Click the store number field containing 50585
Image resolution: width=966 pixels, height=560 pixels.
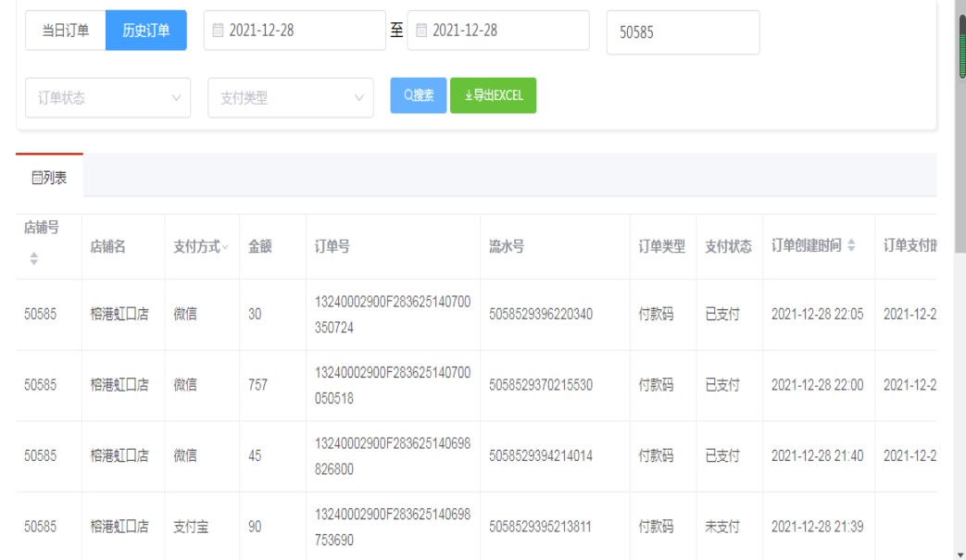(683, 32)
